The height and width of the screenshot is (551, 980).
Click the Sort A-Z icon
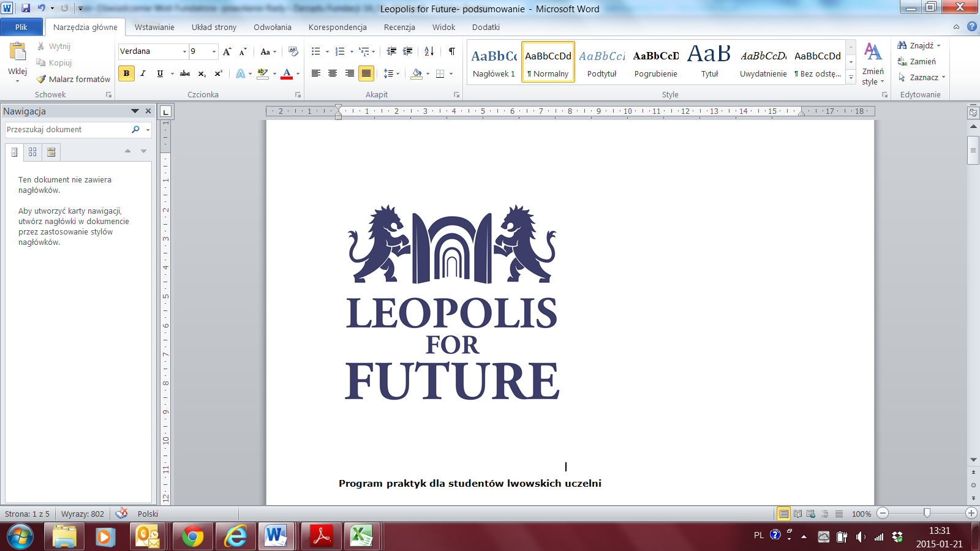(429, 51)
